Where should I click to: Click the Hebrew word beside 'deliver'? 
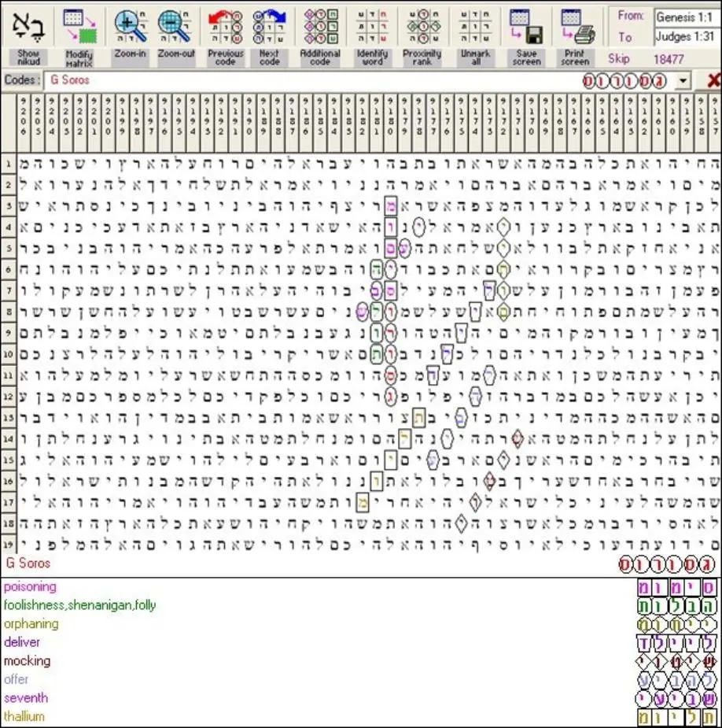(676, 644)
